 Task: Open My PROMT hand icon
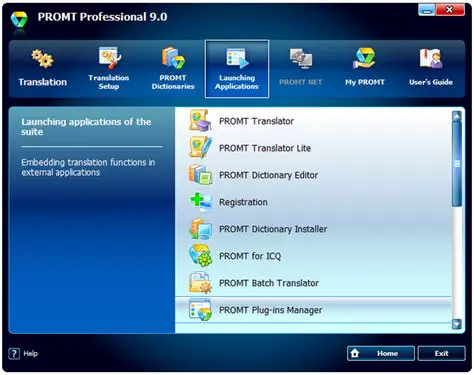pyautogui.click(x=365, y=58)
